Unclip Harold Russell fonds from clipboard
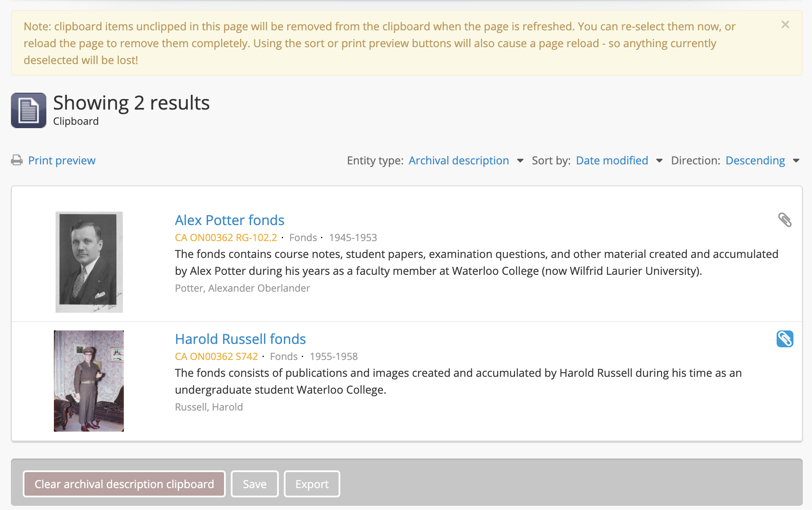 (785, 339)
